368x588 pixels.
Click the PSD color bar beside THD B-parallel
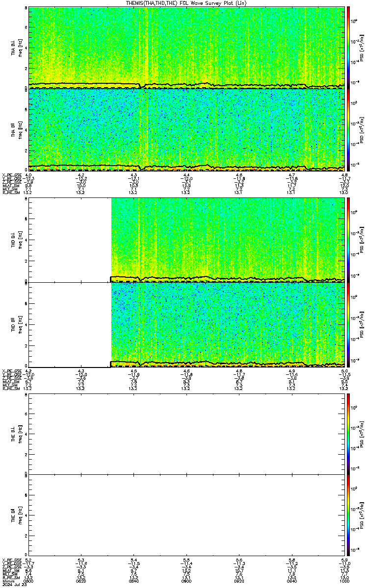click(348, 324)
